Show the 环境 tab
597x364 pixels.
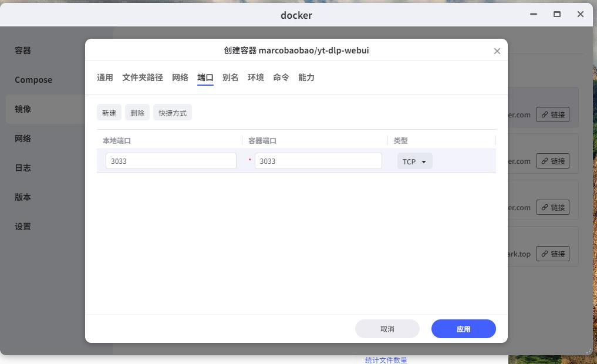(x=256, y=77)
